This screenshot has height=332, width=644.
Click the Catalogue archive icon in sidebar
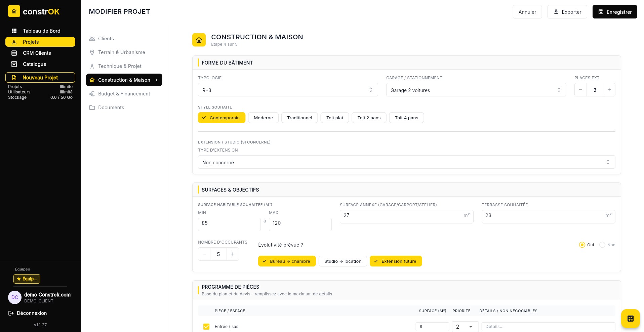(14, 64)
